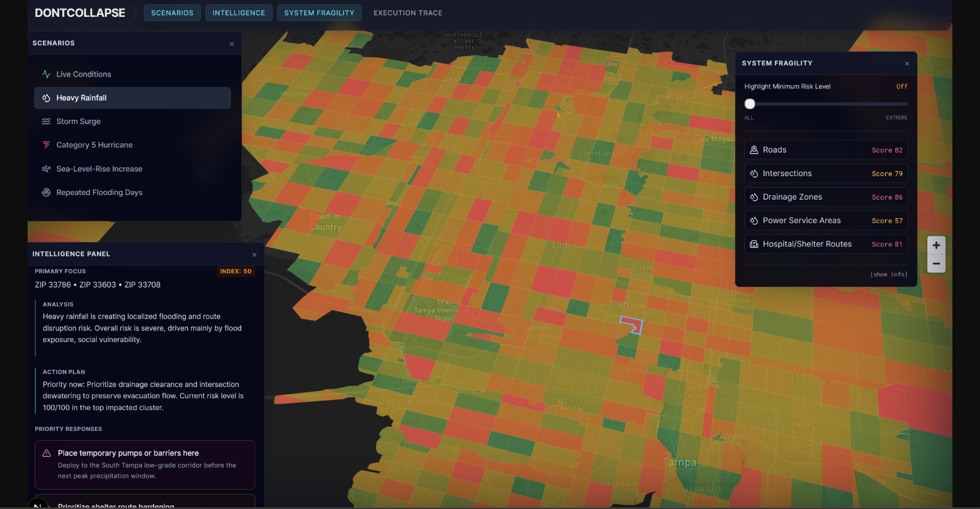
Task: Click the ANALYSIS heading
Action: 58,304
